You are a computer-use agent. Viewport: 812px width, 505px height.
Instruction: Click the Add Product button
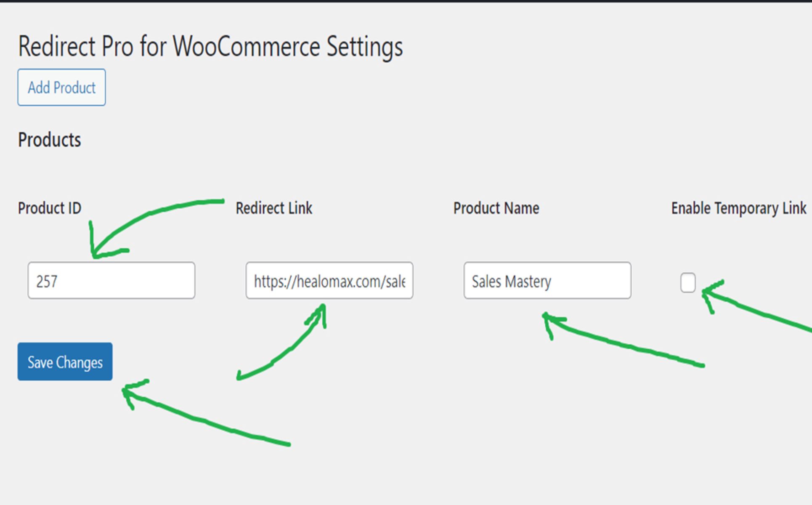[61, 88]
